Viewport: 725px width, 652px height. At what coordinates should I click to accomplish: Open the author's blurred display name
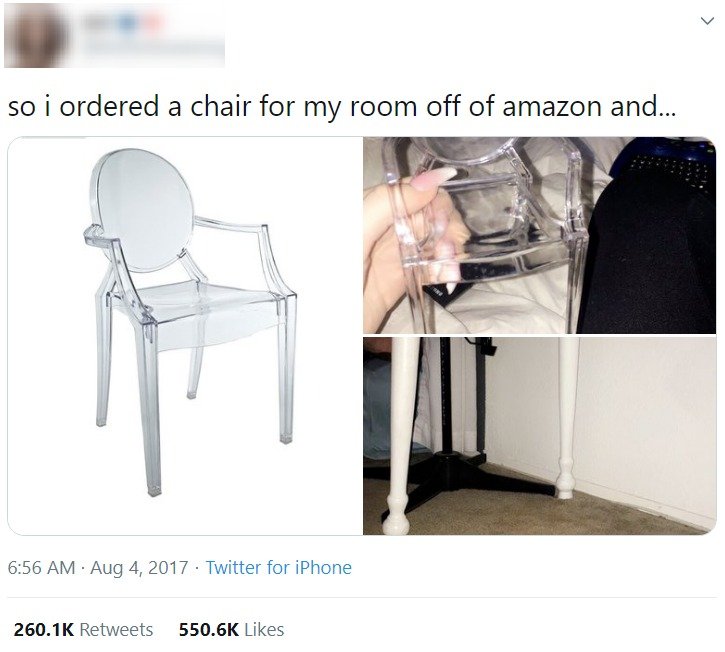click(124, 21)
